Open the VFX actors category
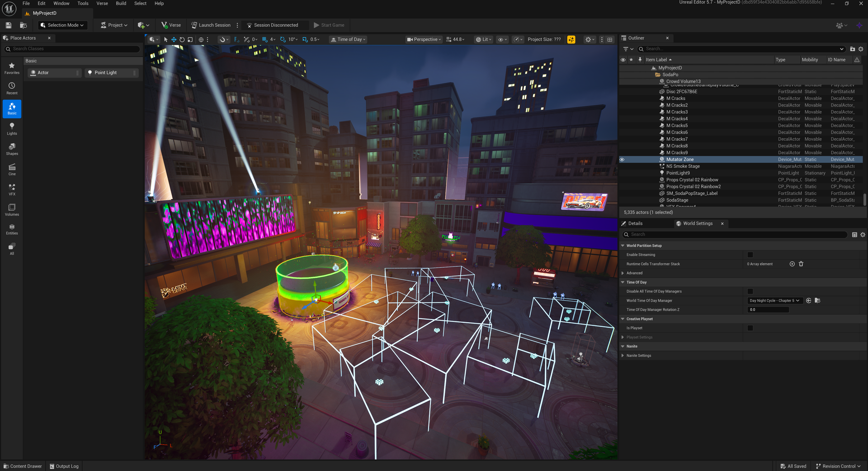 (12, 189)
